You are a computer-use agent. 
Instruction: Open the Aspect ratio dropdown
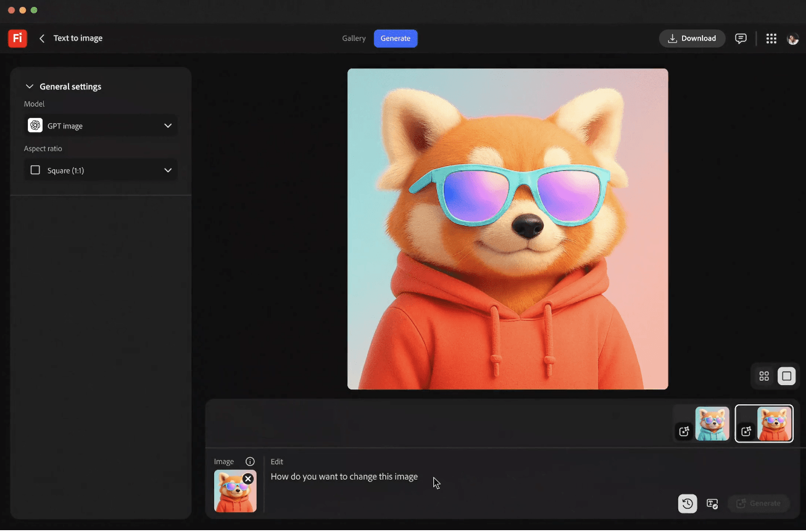tap(101, 170)
